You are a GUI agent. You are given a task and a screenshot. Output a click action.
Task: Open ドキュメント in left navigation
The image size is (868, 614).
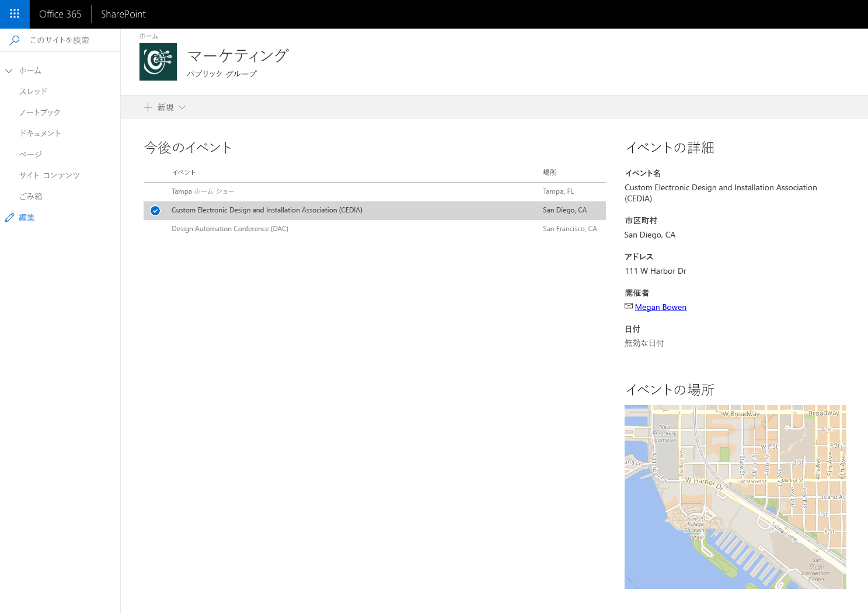tap(40, 134)
